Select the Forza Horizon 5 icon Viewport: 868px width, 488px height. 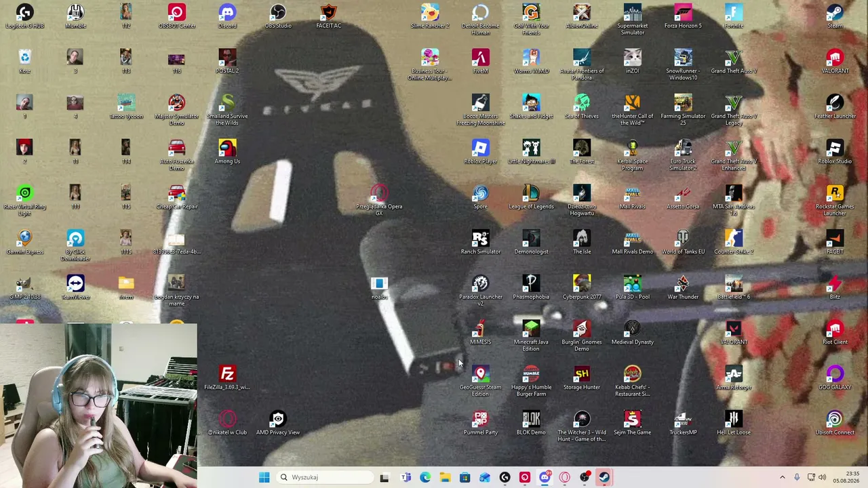[x=683, y=17]
